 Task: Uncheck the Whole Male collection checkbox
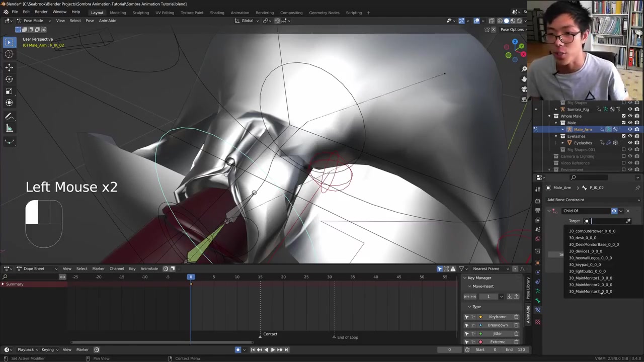coord(623,116)
